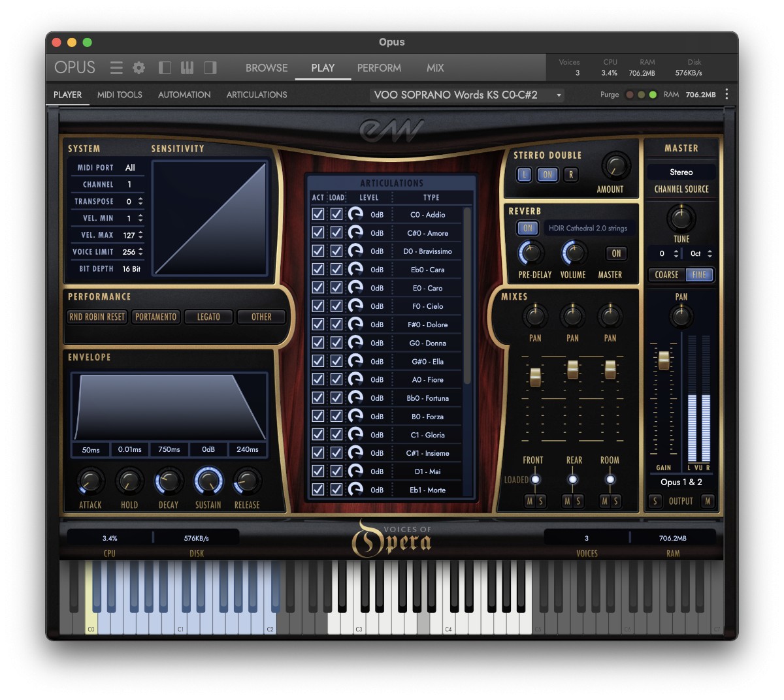Toggle LOAD checkbox for C#0 - Amore
The width and height of the screenshot is (784, 700).
click(x=336, y=232)
